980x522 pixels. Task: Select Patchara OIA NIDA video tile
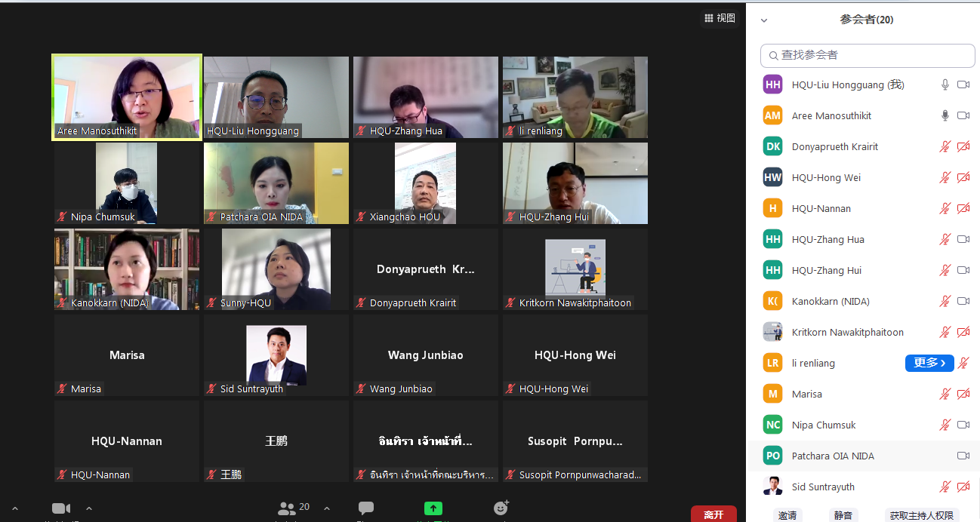click(x=276, y=183)
